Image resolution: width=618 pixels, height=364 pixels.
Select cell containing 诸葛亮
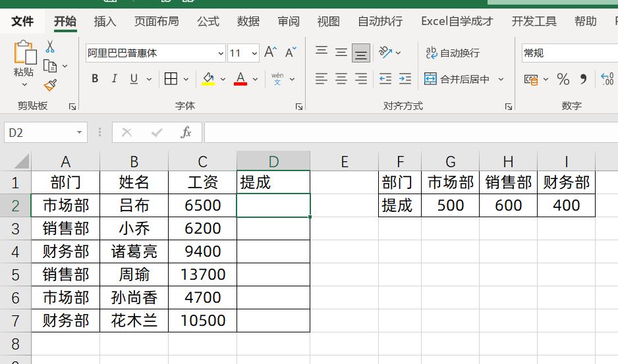pos(134,251)
